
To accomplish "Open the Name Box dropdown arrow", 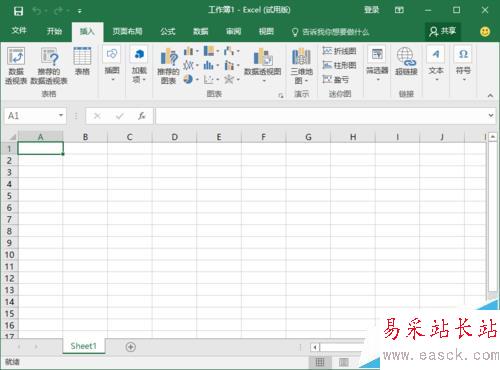I will 61,115.
